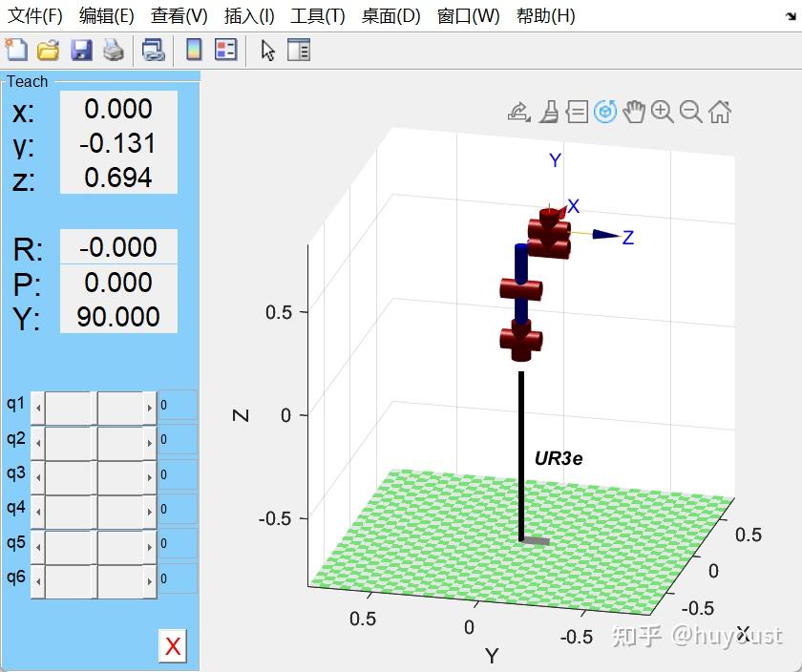802x672 pixels.
Task: Select the Edit Plot arrow tool
Action: [x=268, y=50]
